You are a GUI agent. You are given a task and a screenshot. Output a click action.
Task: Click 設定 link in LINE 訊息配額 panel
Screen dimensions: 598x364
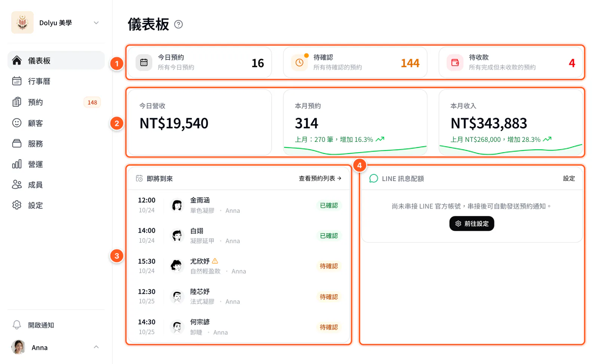pos(569,178)
